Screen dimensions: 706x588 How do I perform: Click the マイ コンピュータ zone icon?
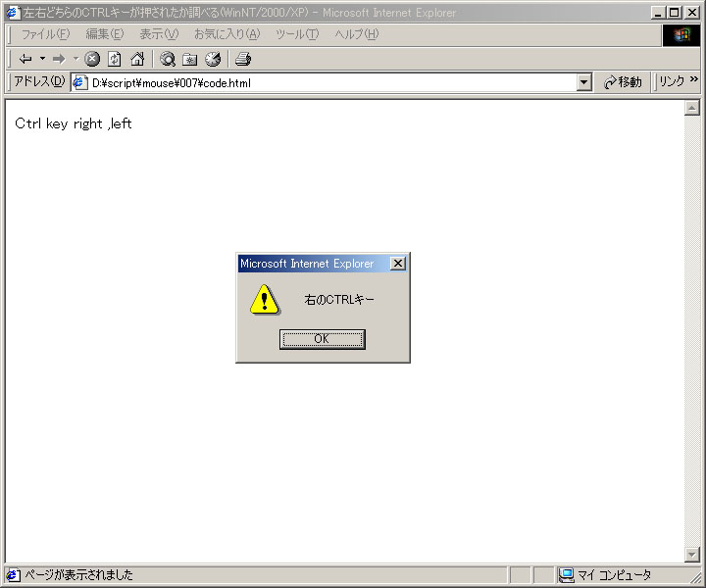point(566,575)
